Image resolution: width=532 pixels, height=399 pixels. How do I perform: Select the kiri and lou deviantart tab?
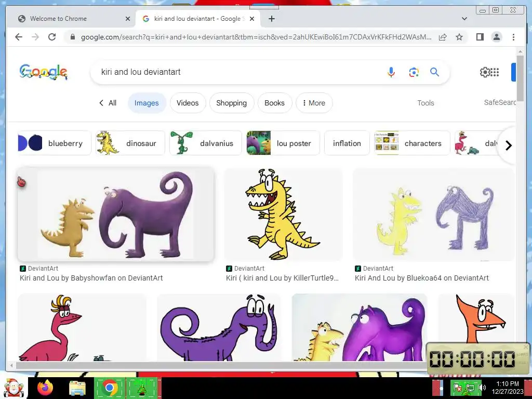(x=198, y=19)
